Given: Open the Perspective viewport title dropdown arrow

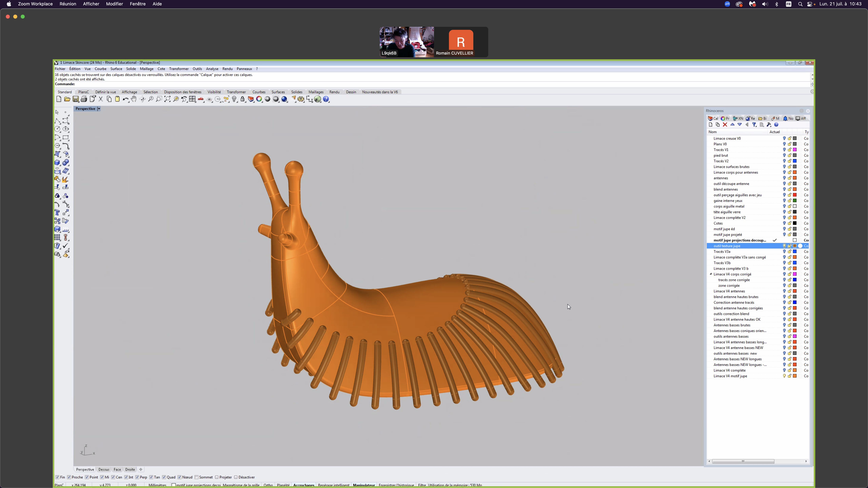Looking at the screenshot, I should (99, 109).
